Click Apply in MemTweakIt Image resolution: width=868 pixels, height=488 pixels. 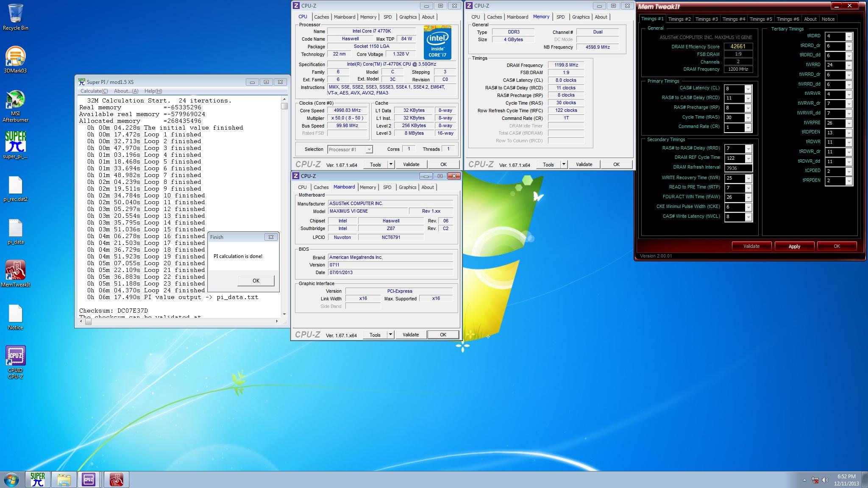pos(794,246)
